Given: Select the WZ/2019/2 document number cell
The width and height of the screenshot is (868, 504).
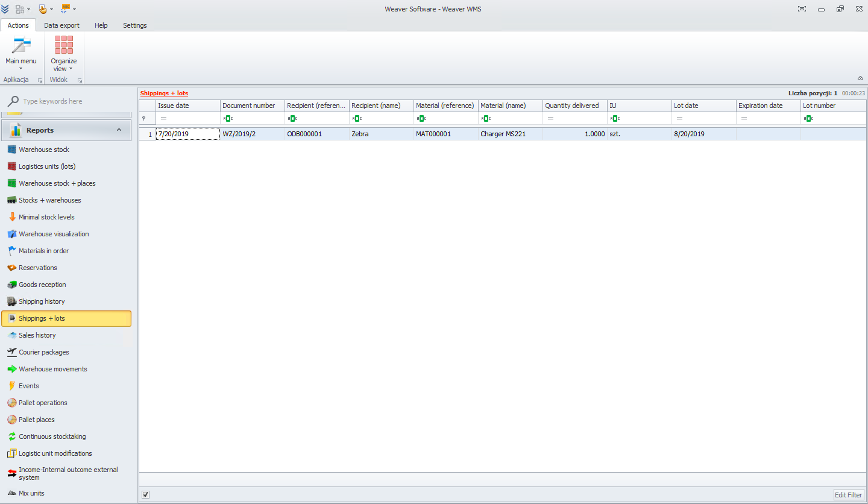Looking at the screenshot, I should 253,134.
